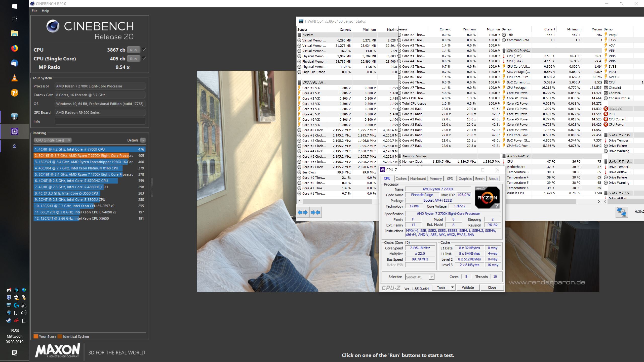Click the volume speaker tray icon
644x362 pixels.
(x=24, y=313)
